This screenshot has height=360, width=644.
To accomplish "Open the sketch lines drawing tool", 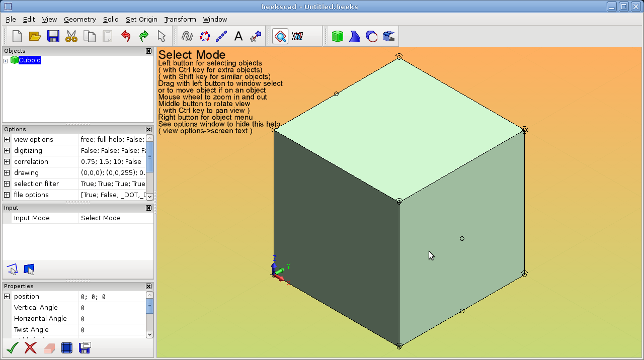I will pyautogui.click(x=187, y=36).
